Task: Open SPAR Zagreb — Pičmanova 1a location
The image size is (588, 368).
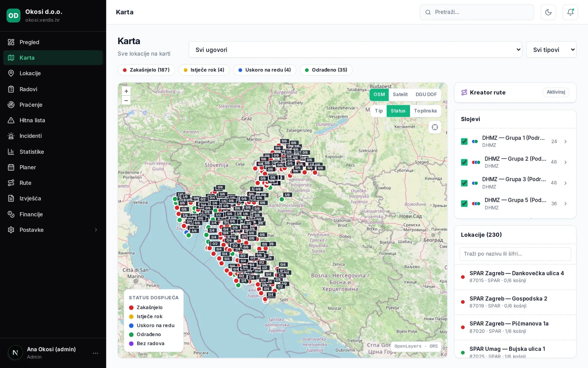Action: pyautogui.click(x=515, y=327)
